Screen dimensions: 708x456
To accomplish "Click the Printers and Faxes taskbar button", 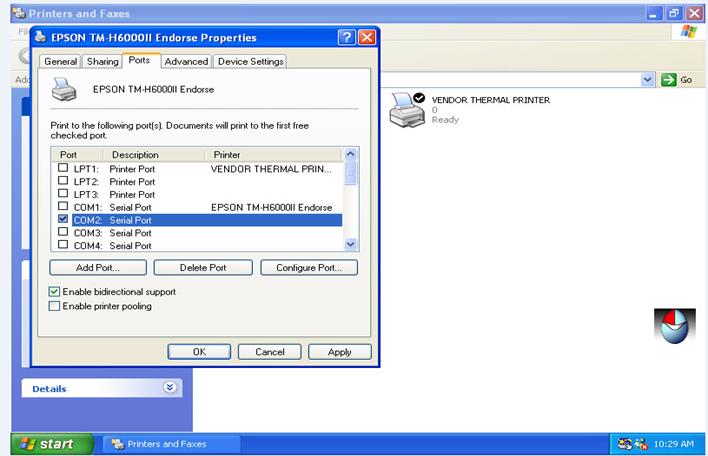I will (x=172, y=444).
